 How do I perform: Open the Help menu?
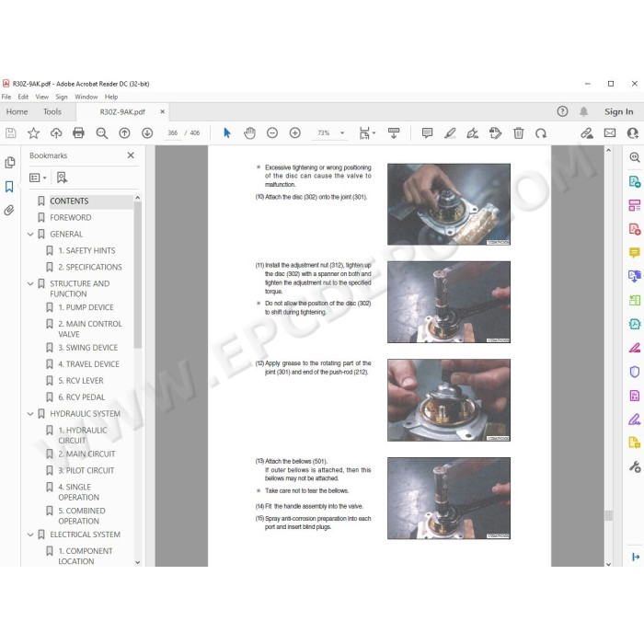[111, 97]
